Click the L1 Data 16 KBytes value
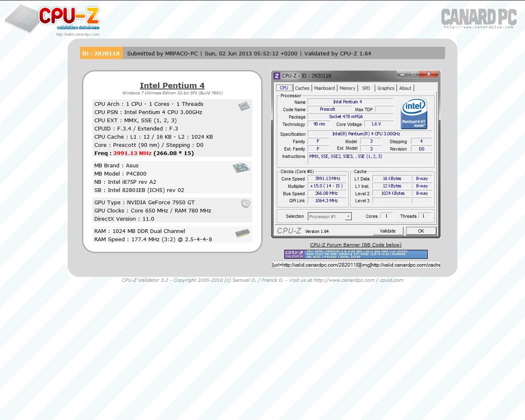The image size is (525, 420). point(392,179)
